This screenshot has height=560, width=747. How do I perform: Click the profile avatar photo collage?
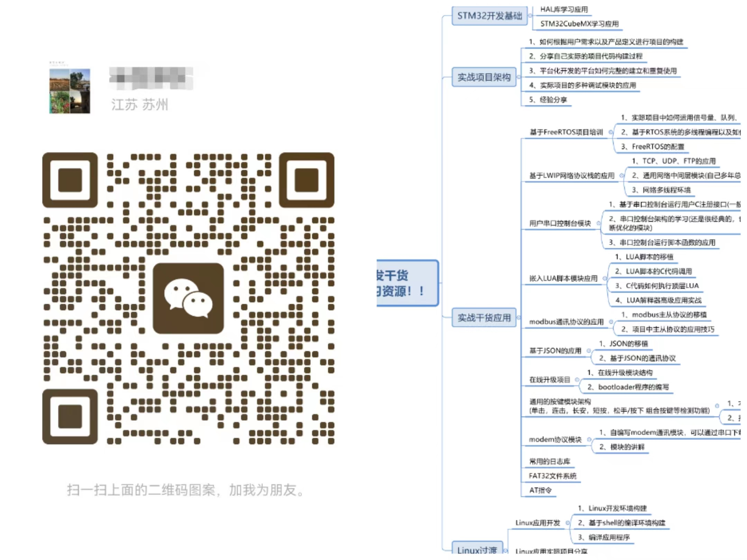tap(70, 91)
